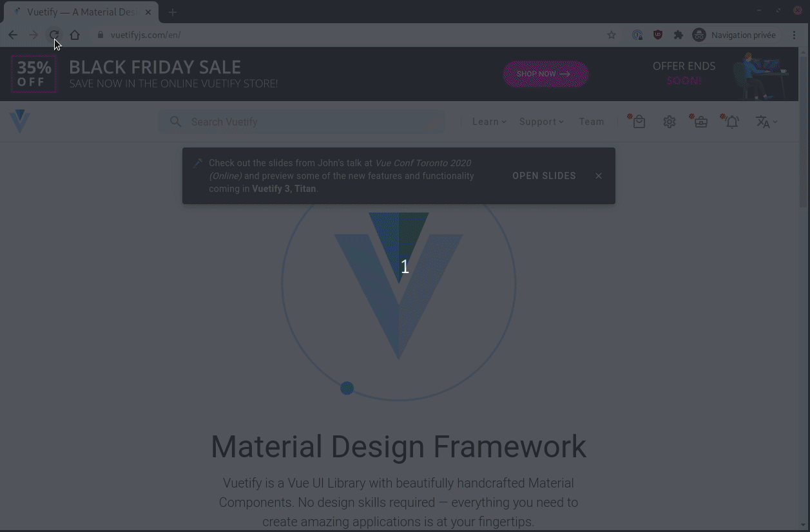The height and width of the screenshot is (532, 810).
Task: Open notifications via the bell icon
Action: click(x=732, y=122)
